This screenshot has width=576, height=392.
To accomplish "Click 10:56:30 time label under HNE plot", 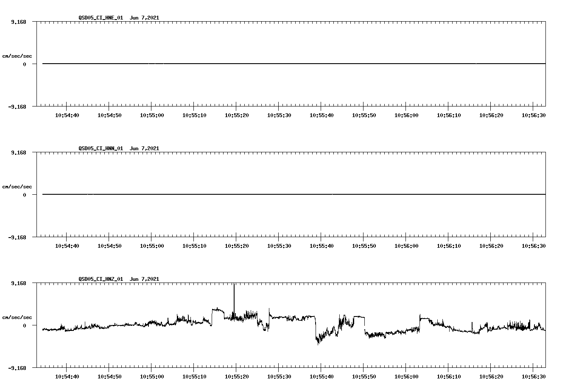I will pyautogui.click(x=534, y=115).
